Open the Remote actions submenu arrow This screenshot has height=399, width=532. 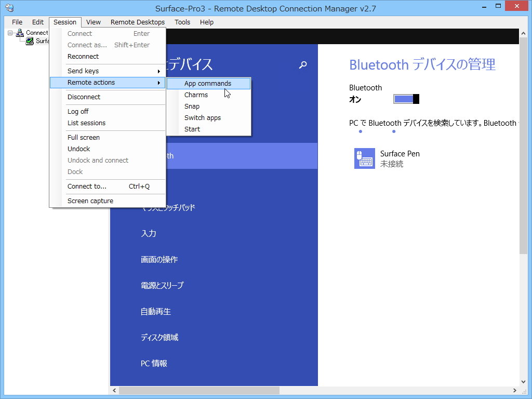click(x=159, y=82)
